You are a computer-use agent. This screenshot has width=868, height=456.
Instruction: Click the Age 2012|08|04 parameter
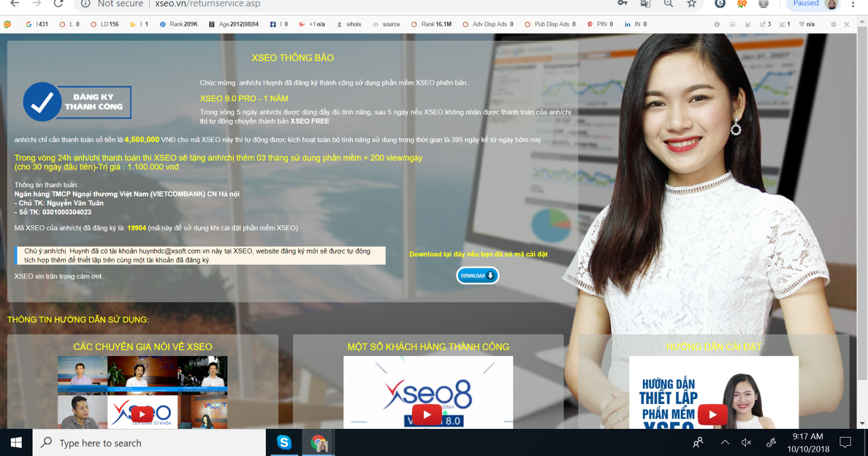(234, 24)
